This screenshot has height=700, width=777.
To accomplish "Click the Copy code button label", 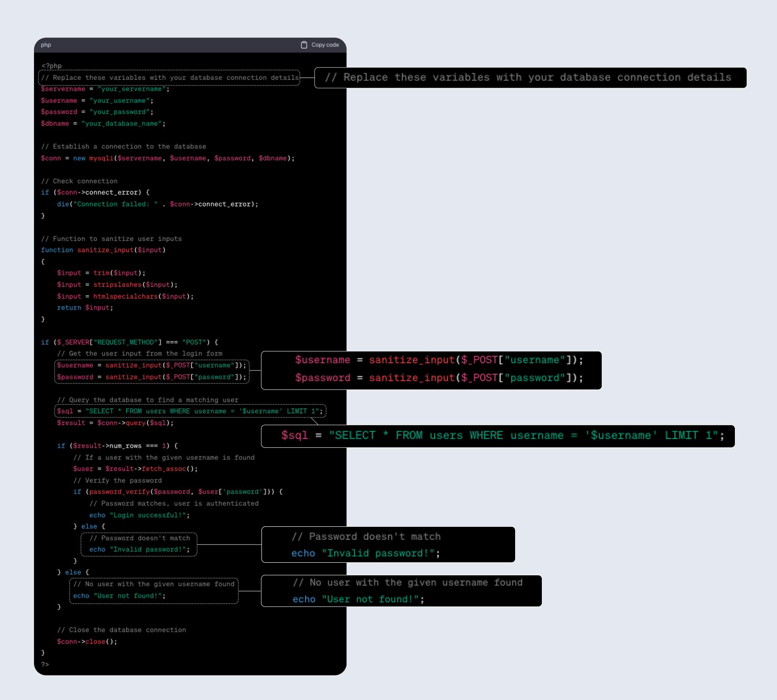I will [325, 45].
